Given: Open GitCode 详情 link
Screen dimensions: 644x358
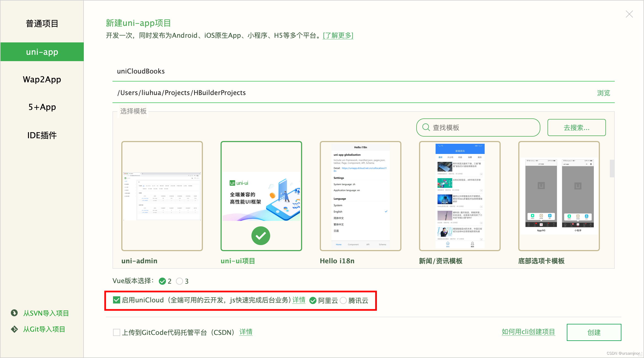Looking at the screenshot, I should pyautogui.click(x=246, y=332).
